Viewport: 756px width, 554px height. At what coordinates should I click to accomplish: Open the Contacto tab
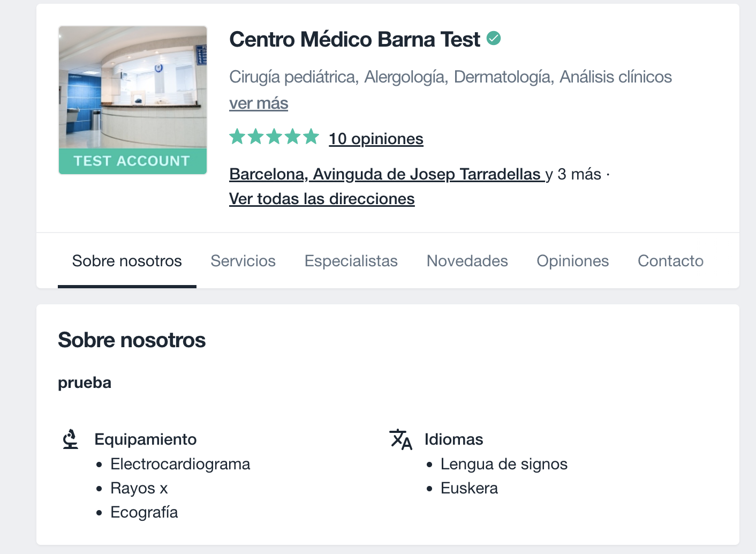670,261
